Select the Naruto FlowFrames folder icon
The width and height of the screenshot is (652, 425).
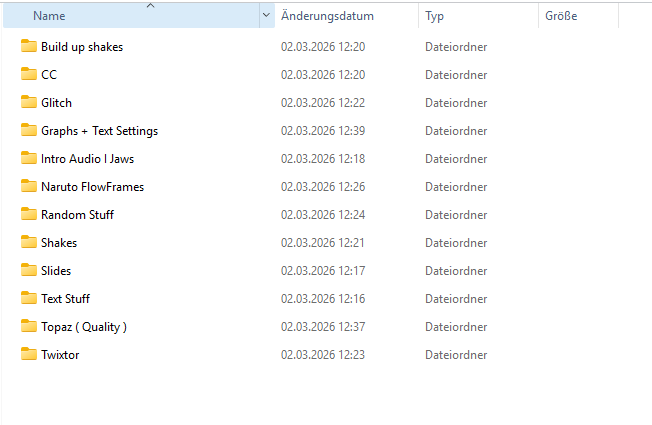coord(28,187)
